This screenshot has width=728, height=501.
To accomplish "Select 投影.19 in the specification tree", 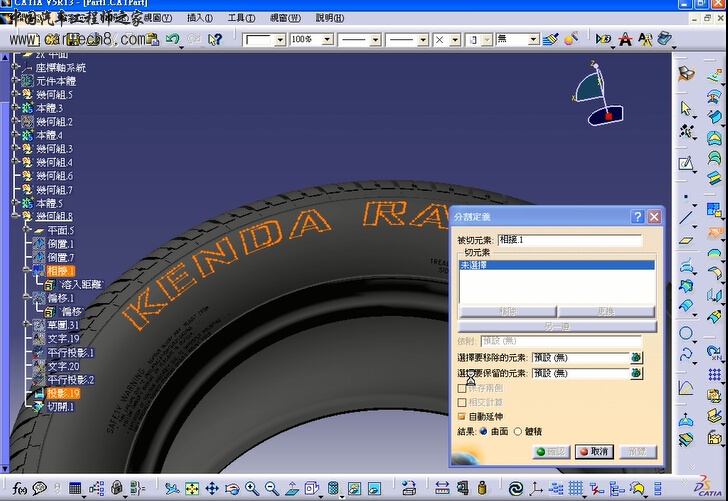I will (x=63, y=393).
